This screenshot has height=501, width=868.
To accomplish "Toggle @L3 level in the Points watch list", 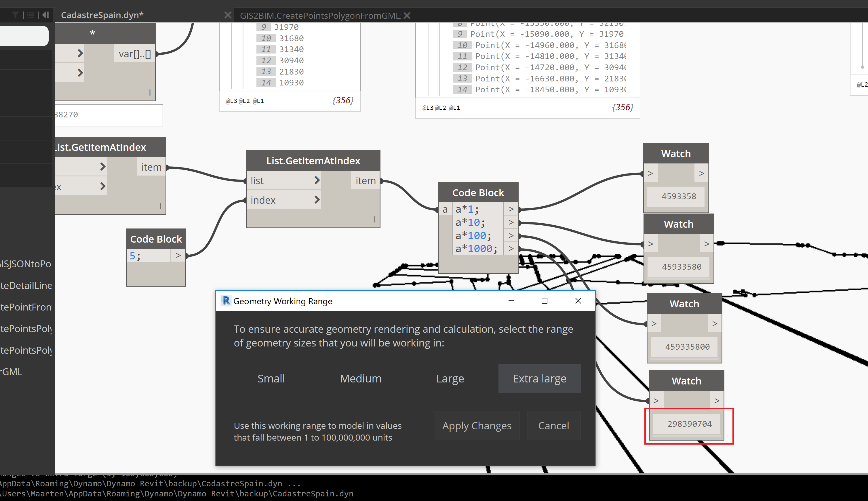I will (x=428, y=108).
